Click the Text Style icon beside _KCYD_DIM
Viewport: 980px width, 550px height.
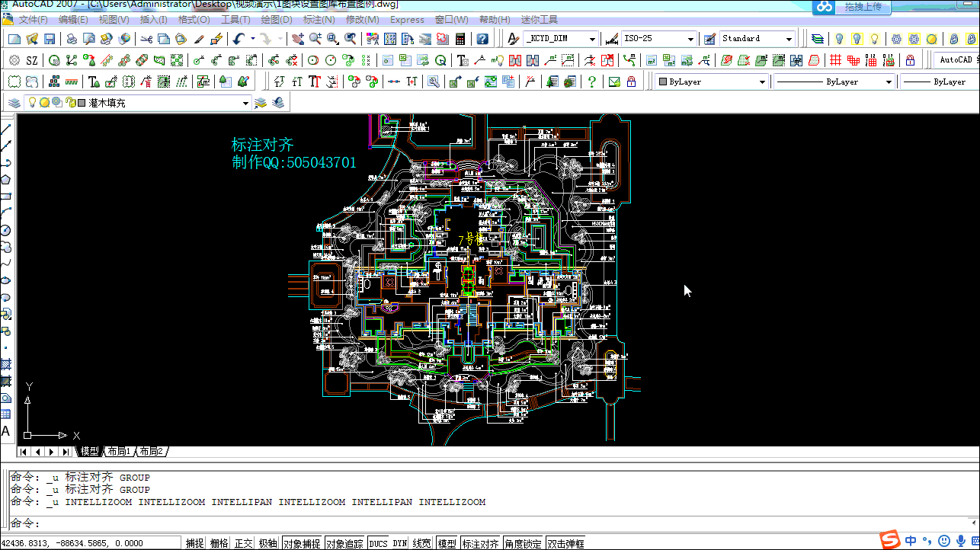(514, 39)
